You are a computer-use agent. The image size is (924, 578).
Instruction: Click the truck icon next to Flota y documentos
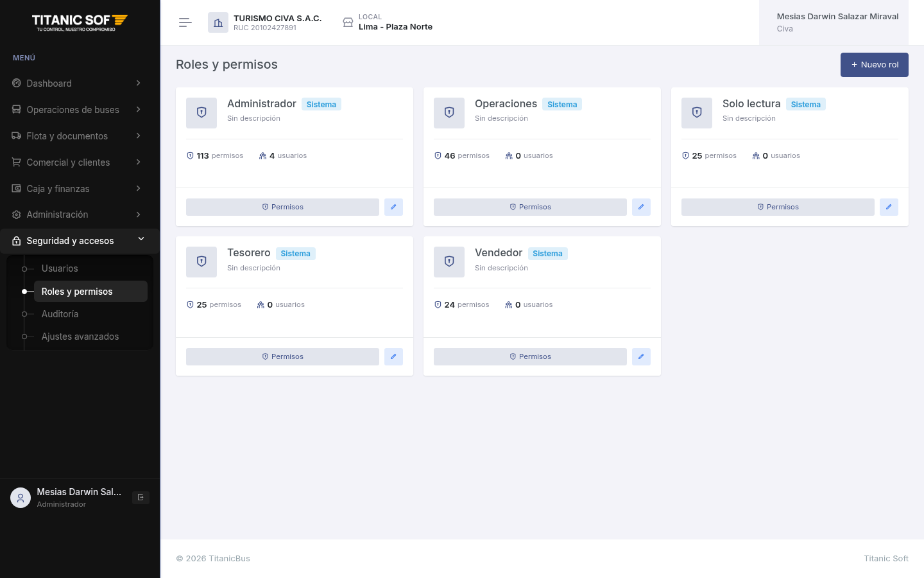tap(17, 136)
